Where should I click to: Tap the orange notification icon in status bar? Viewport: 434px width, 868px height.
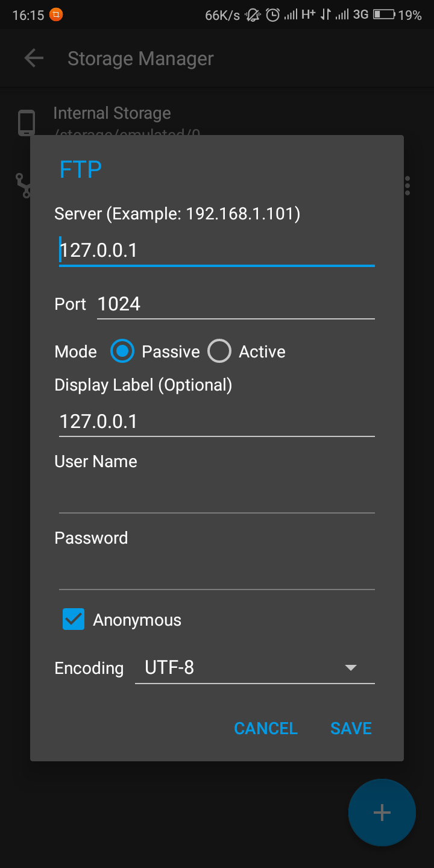click(55, 14)
